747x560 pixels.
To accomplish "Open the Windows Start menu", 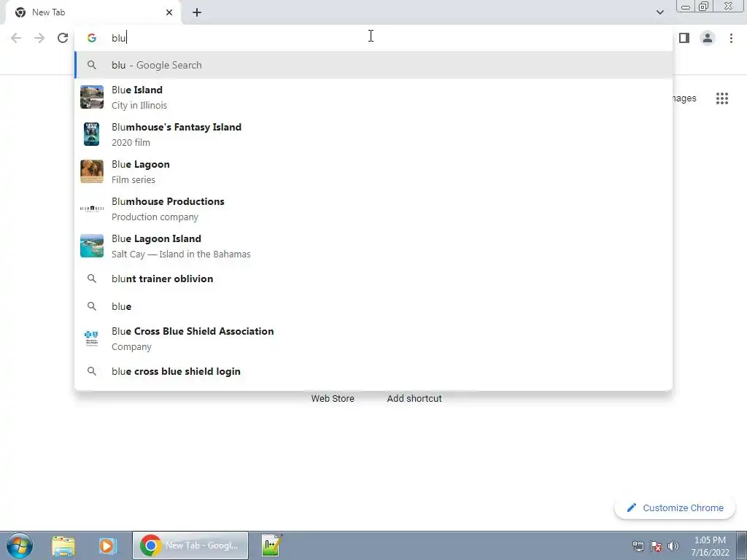I will tap(20, 545).
